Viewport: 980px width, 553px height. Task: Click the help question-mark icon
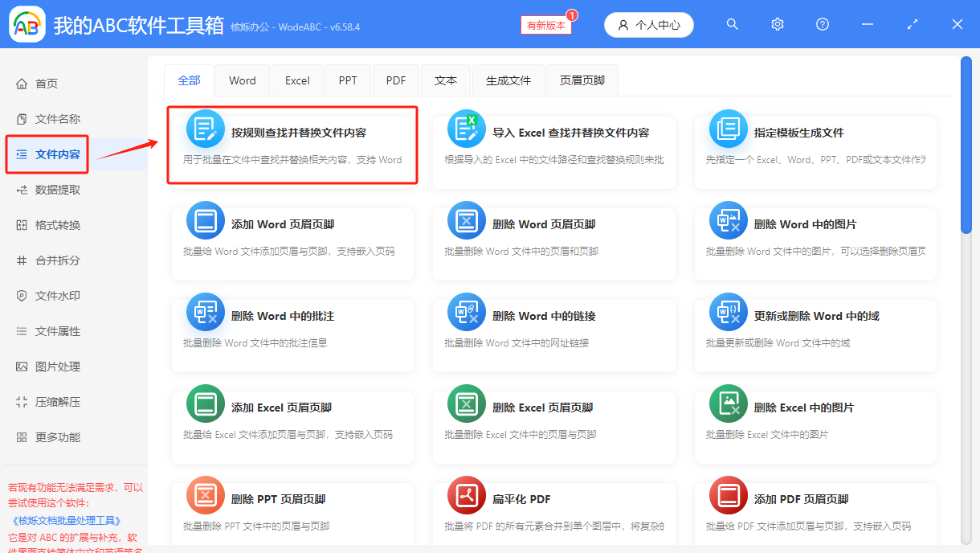(822, 24)
